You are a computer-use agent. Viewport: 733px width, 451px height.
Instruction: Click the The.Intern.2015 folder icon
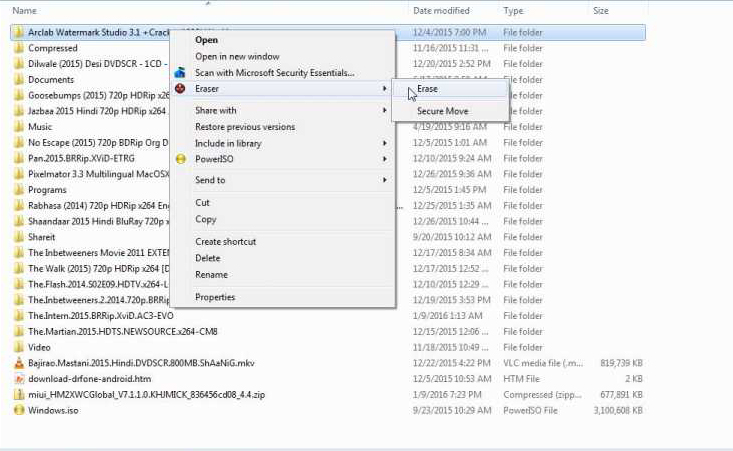click(19, 315)
